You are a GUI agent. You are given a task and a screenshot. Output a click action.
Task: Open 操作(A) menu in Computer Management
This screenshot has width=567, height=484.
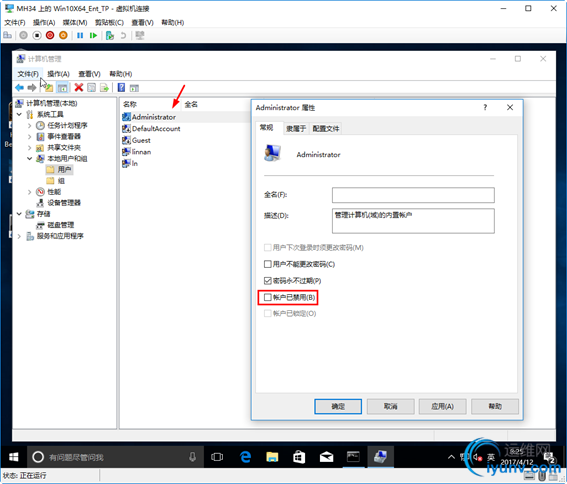(58, 74)
